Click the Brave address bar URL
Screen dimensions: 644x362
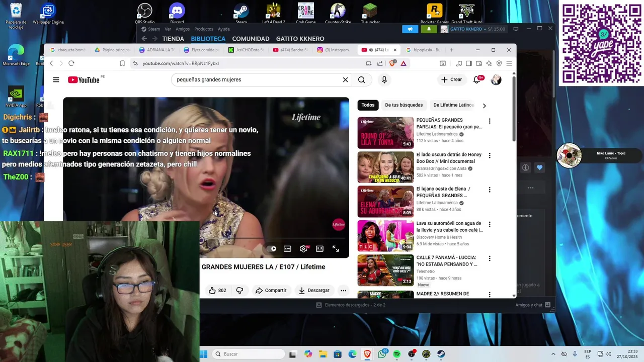click(x=181, y=63)
